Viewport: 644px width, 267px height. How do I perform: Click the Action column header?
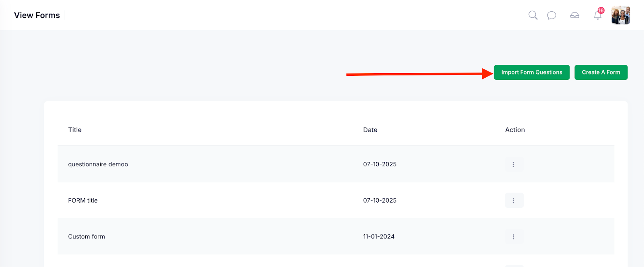515,130
